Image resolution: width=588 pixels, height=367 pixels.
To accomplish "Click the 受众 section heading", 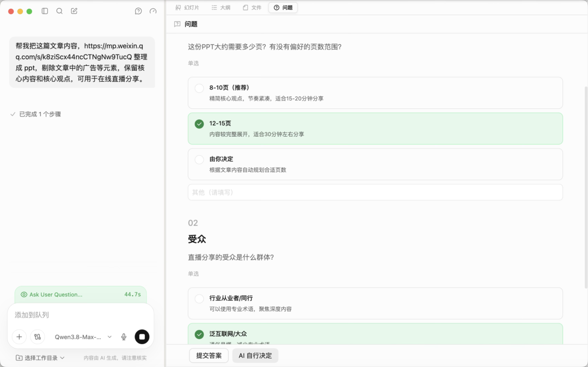I will point(197,239).
